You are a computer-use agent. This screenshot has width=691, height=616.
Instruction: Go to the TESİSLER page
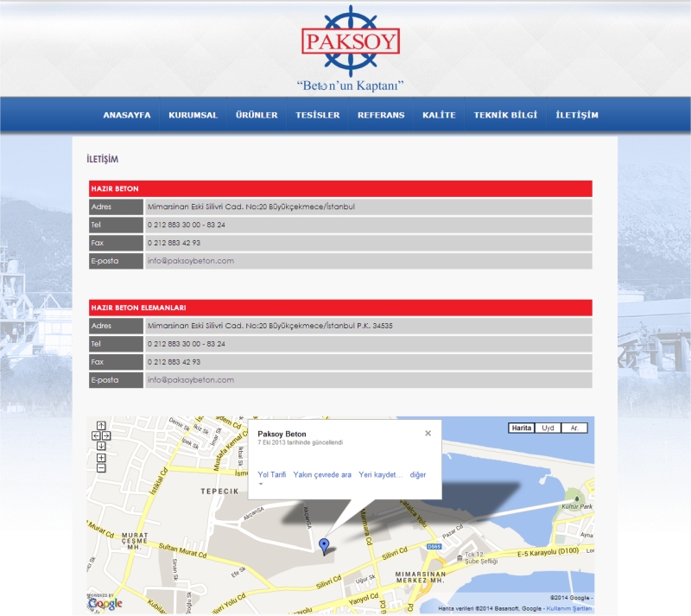click(318, 115)
